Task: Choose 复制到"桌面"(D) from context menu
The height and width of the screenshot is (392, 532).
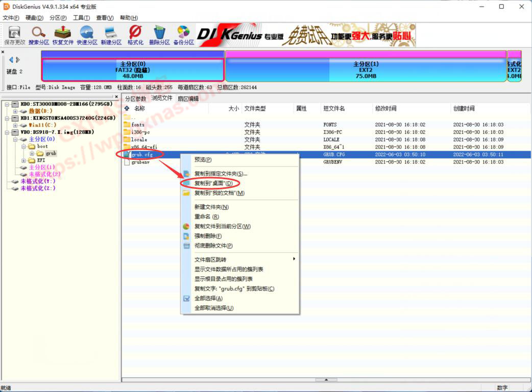Action: point(213,183)
